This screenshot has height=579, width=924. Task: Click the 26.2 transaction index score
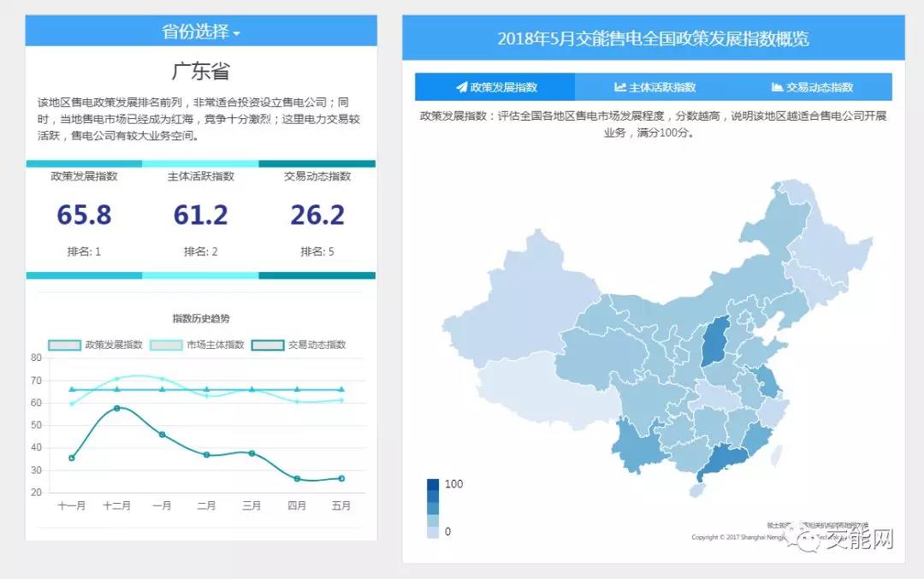coord(317,215)
